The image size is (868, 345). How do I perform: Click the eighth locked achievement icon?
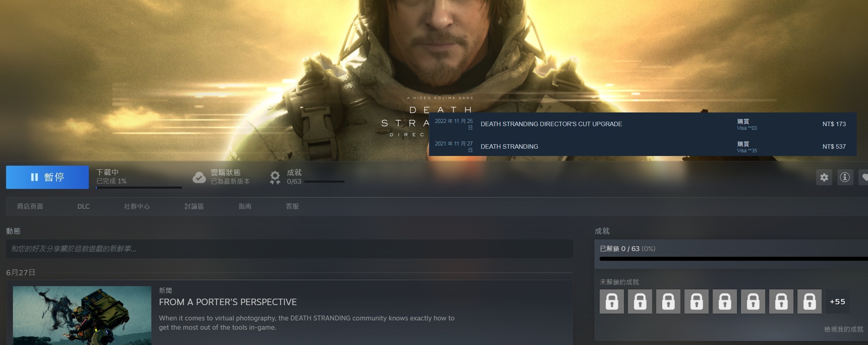click(x=809, y=301)
